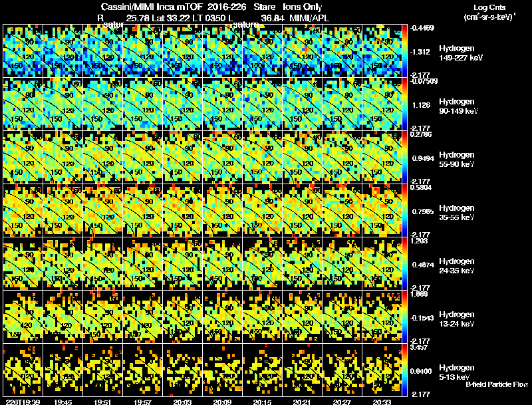532x405 pixels.
Task: Click the 'Hydrogen 35-55 keV' label
Action: 457,213
